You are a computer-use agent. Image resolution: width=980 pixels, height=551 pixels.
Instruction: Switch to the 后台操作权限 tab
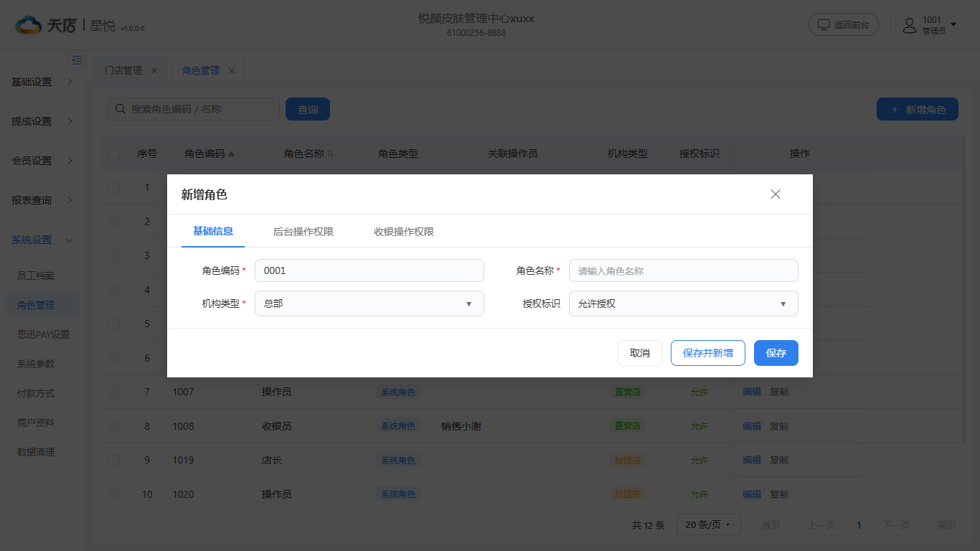(x=303, y=232)
